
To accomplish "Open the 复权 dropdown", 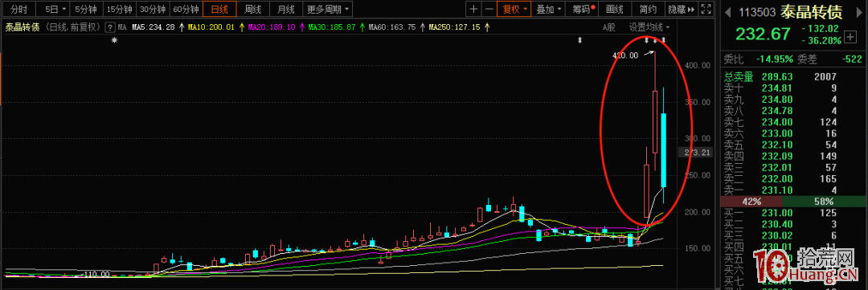I will pos(515,9).
